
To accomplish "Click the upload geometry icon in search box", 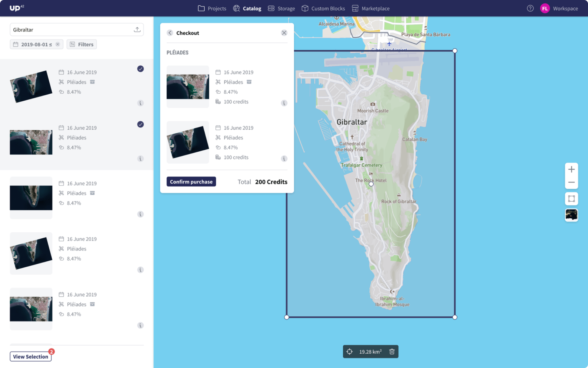I will coord(137,30).
